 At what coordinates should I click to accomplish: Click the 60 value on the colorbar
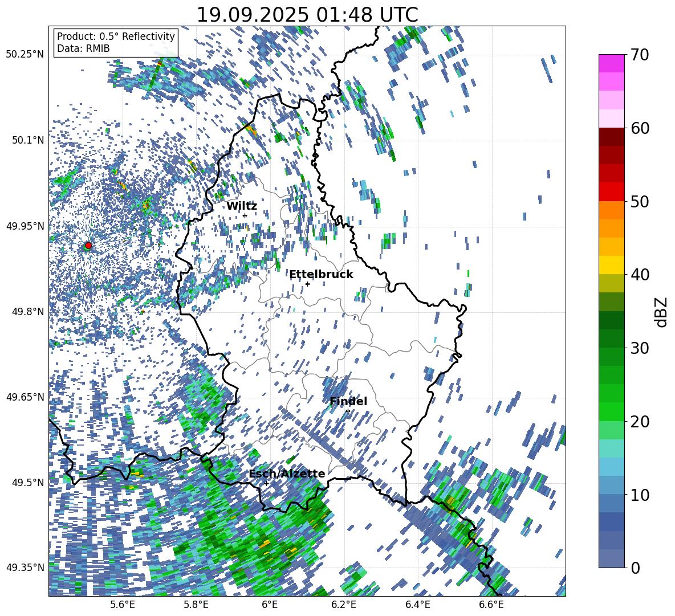[x=640, y=128]
